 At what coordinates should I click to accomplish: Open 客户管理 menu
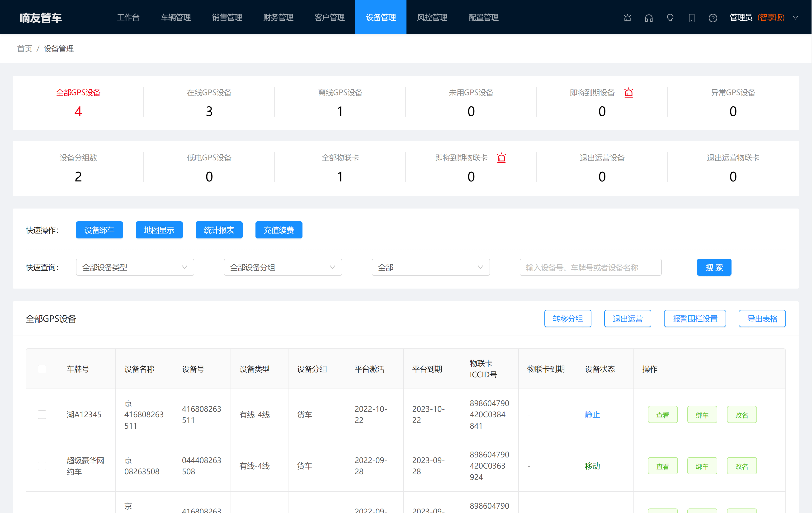point(330,18)
